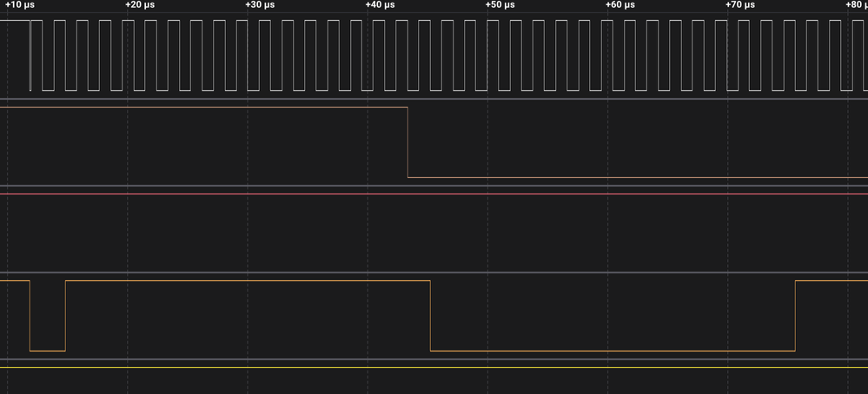868x394 pixels.
Task: Click the +50 µs time ruler label
Action: (x=500, y=5)
